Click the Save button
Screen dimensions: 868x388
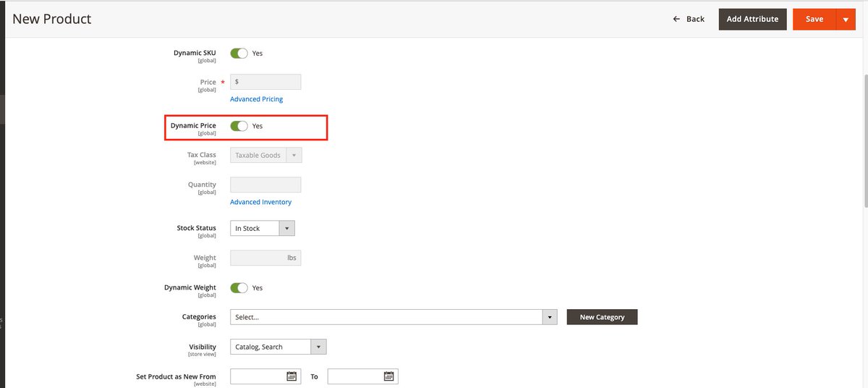(x=814, y=20)
